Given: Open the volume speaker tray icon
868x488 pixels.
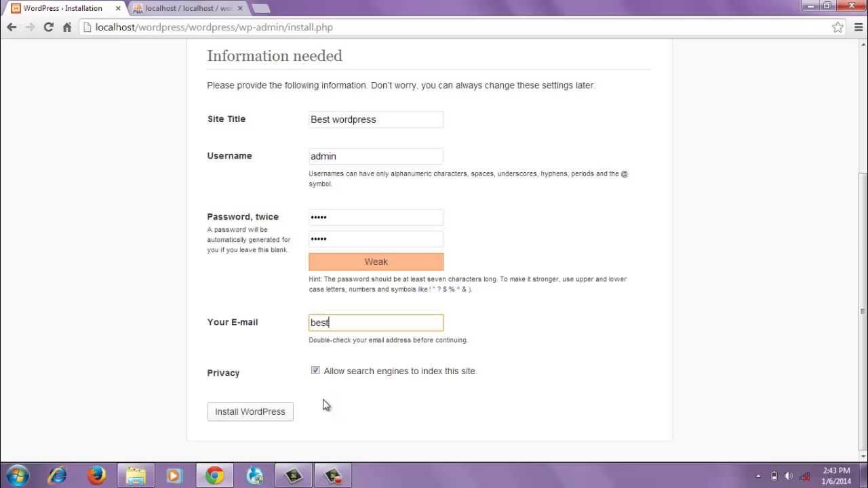Looking at the screenshot, I should 789,476.
